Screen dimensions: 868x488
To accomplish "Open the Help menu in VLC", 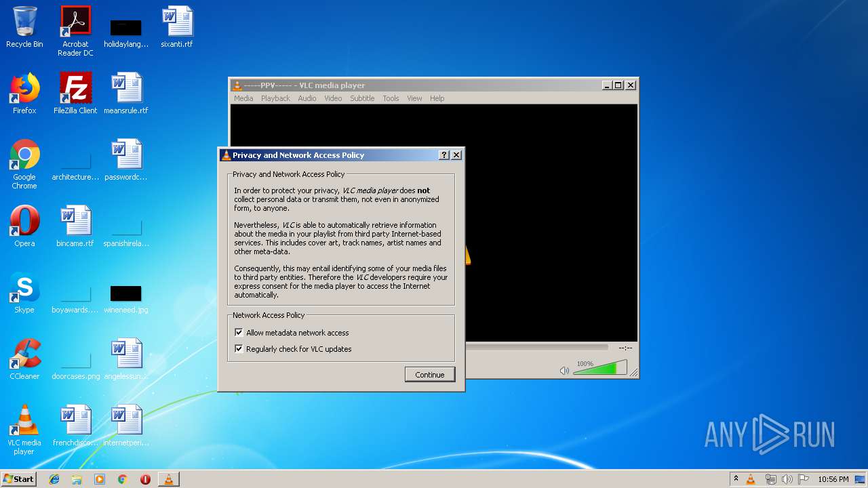I will 437,98.
